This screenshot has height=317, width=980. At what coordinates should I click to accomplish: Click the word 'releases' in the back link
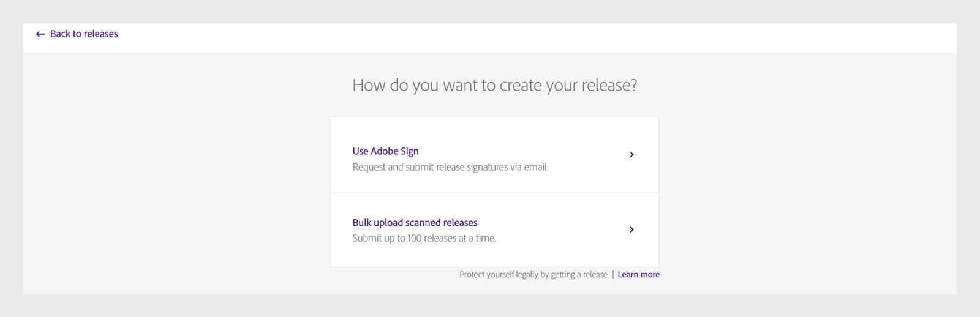101,34
